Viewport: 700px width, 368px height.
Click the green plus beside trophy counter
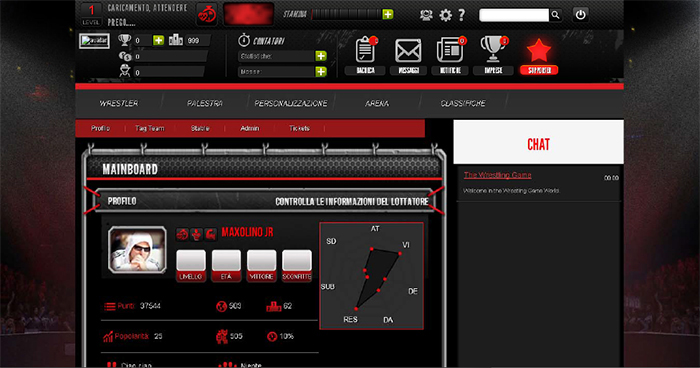158,41
